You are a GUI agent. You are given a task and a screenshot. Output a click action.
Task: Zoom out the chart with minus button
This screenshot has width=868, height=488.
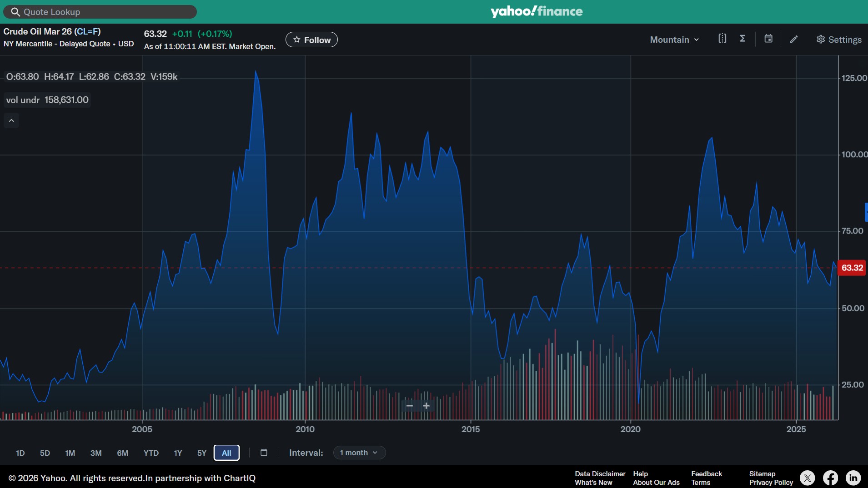pos(410,406)
